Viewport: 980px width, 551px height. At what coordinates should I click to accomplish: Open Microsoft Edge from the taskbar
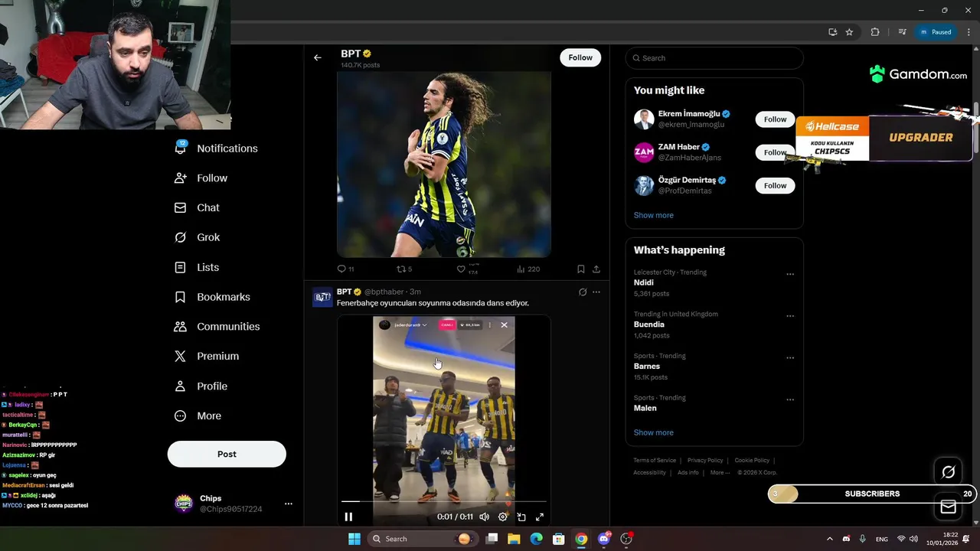click(536, 539)
